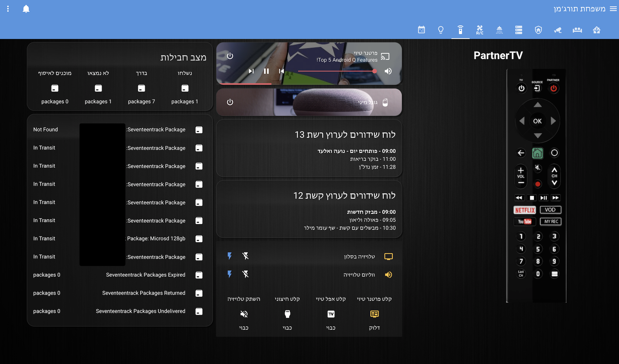Open the three-dot overflow menu
Viewport: 619px width, 364px height.
point(8,9)
